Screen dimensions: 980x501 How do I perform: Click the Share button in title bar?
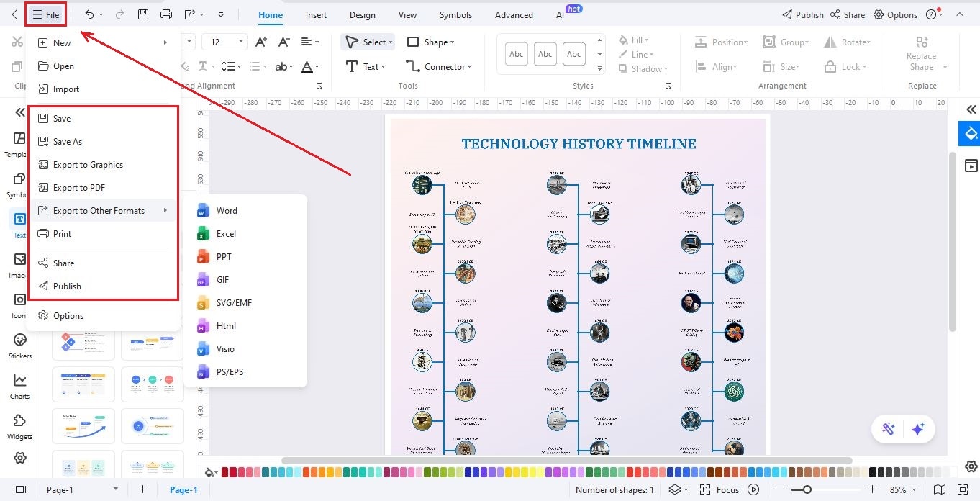coord(848,14)
